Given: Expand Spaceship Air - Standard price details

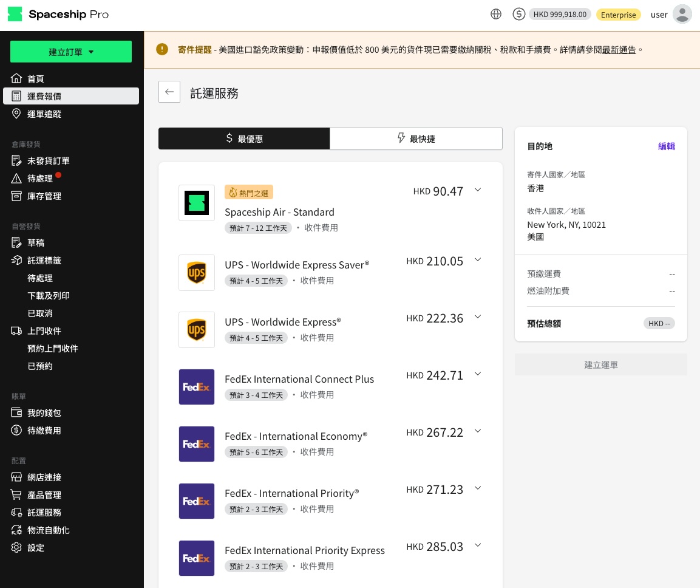Looking at the screenshot, I should click(478, 190).
